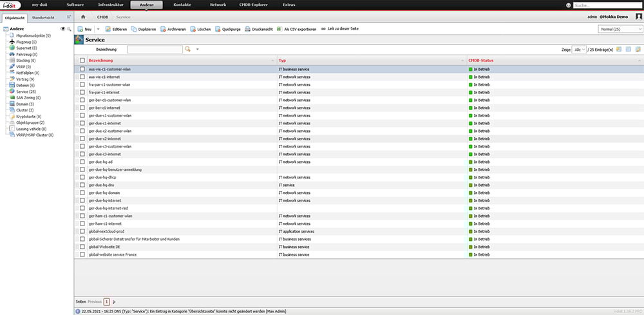This screenshot has width=644, height=315.
Task: Sort by CMDB-Status column header
Action: 481,61
